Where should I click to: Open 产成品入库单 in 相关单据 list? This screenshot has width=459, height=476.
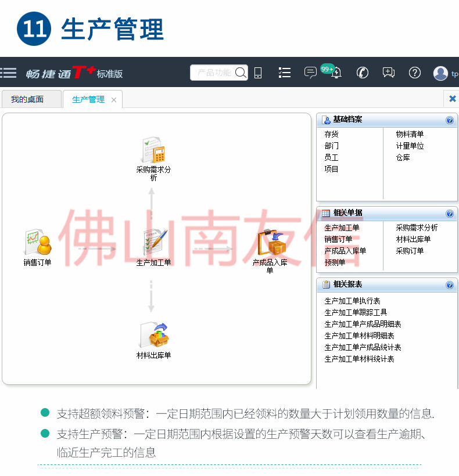[345, 251]
